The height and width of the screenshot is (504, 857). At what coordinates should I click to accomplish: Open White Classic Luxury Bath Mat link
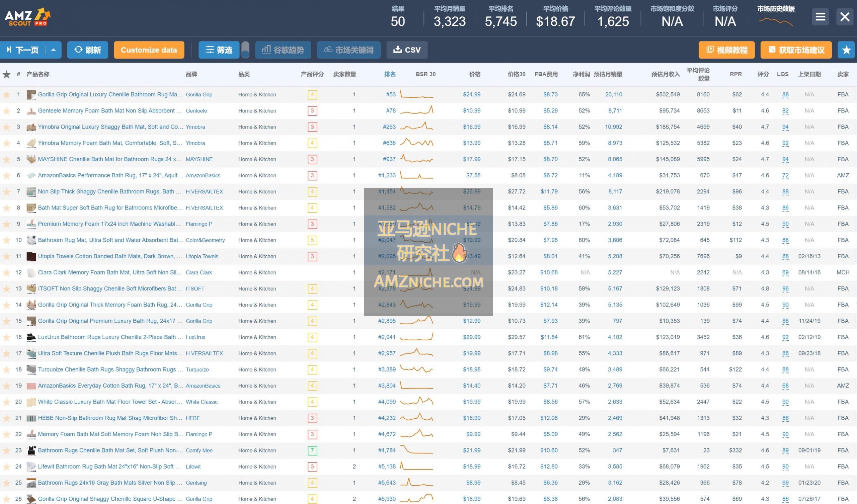pyautogui.click(x=109, y=402)
